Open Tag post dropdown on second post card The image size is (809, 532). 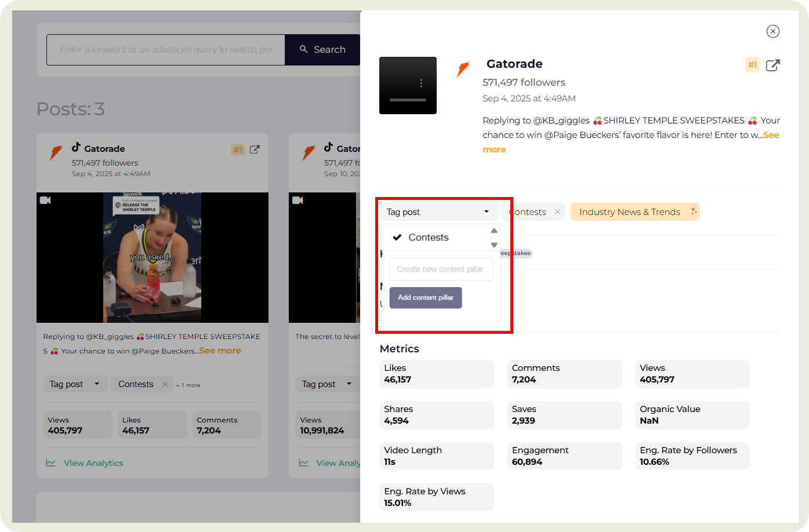[326, 384]
